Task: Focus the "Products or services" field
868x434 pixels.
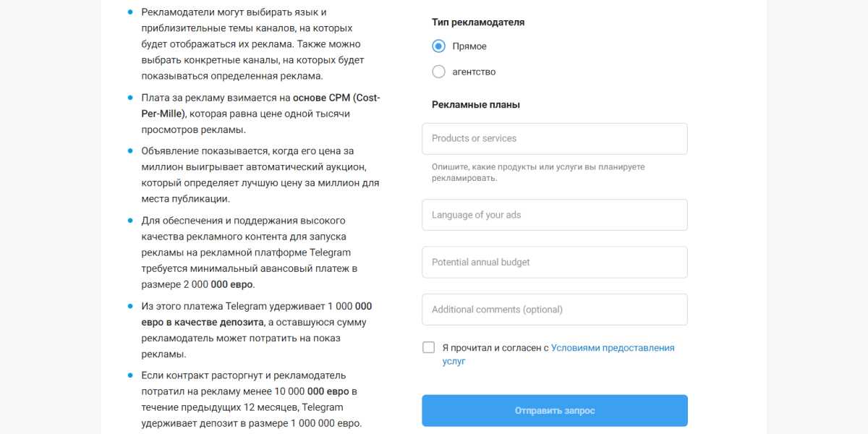Action: click(554, 139)
